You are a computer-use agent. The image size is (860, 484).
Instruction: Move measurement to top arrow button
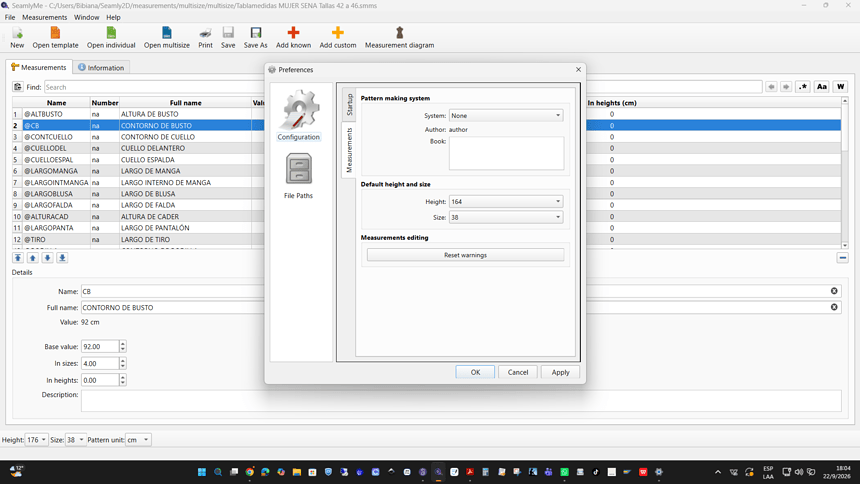tap(18, 258)
